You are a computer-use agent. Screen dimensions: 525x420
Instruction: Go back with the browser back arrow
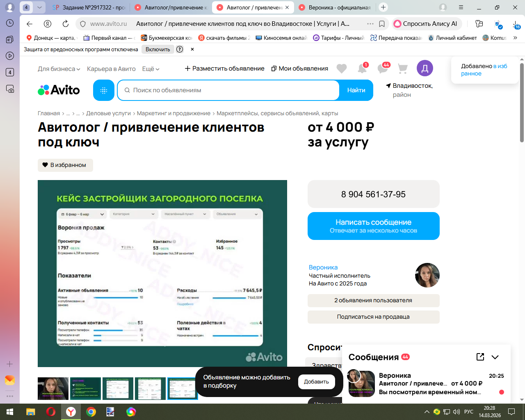[30, 24]
